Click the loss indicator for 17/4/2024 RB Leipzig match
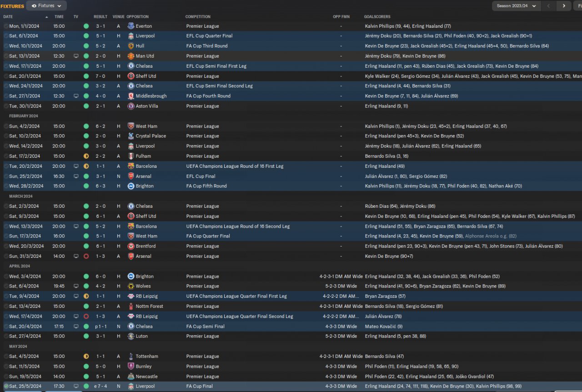Viewport: 582px width, 392px height. pyautogui.click(x=86, y=316)
